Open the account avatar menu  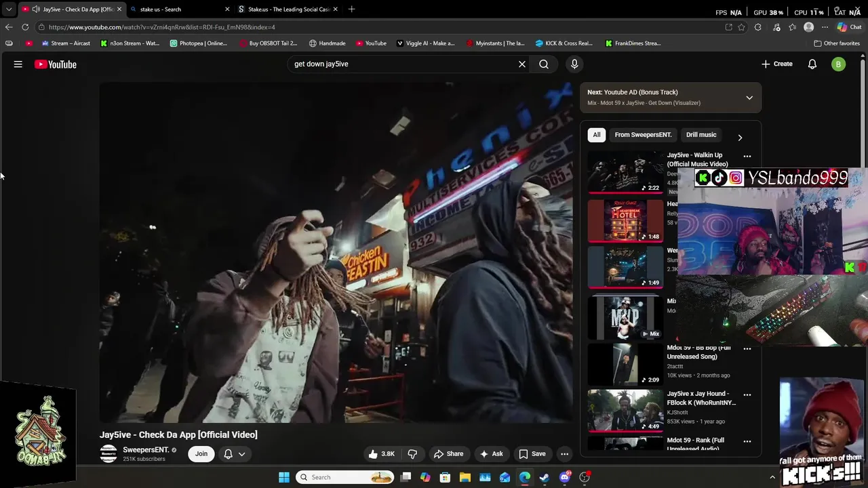[x=839, y=64]
